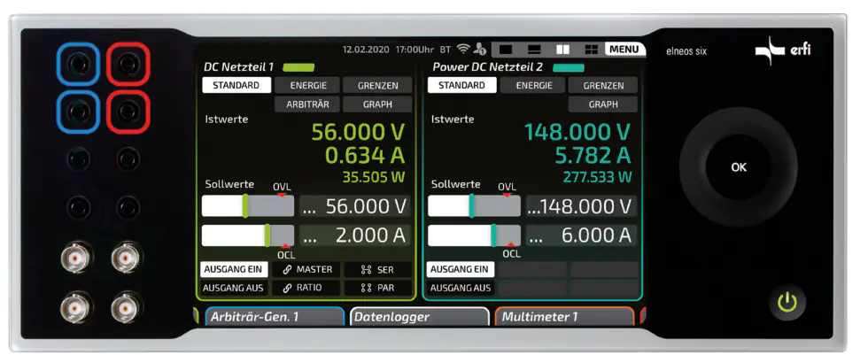Open the MENU button

coord(625,50)
